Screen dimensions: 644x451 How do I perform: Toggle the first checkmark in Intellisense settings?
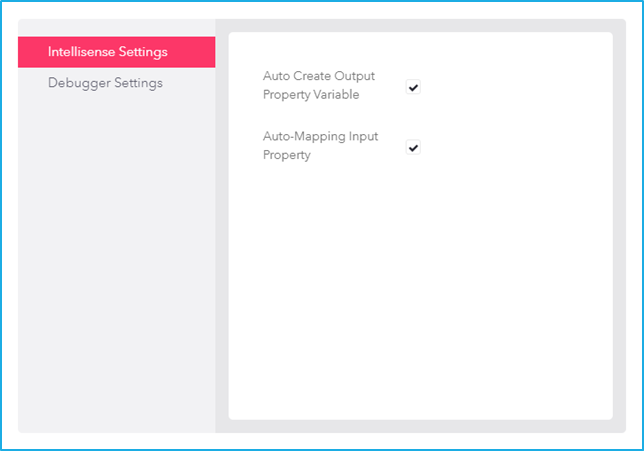tap(413, 87)
